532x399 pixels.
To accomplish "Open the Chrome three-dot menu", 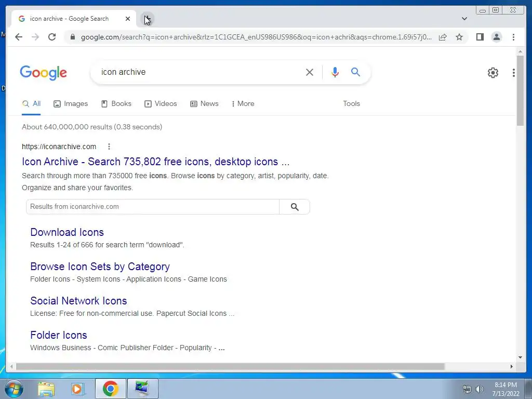I will coord(513,37).
